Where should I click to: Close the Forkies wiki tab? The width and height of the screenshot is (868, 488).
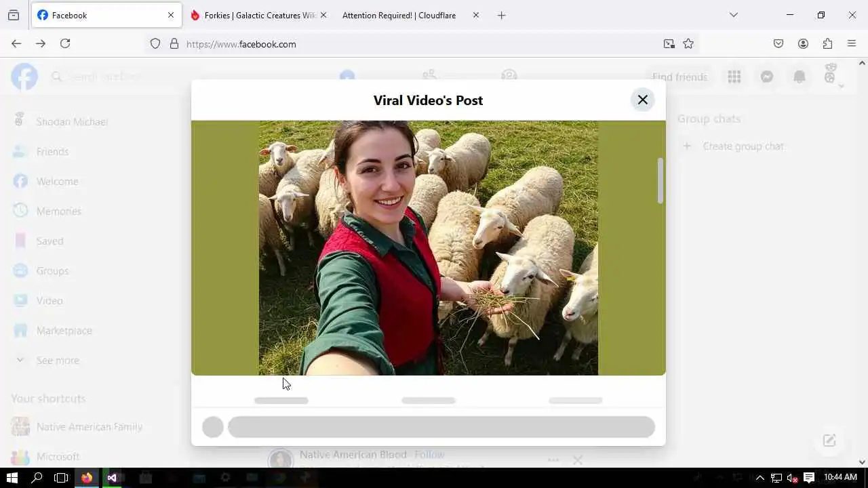click(x=323, y=15)
